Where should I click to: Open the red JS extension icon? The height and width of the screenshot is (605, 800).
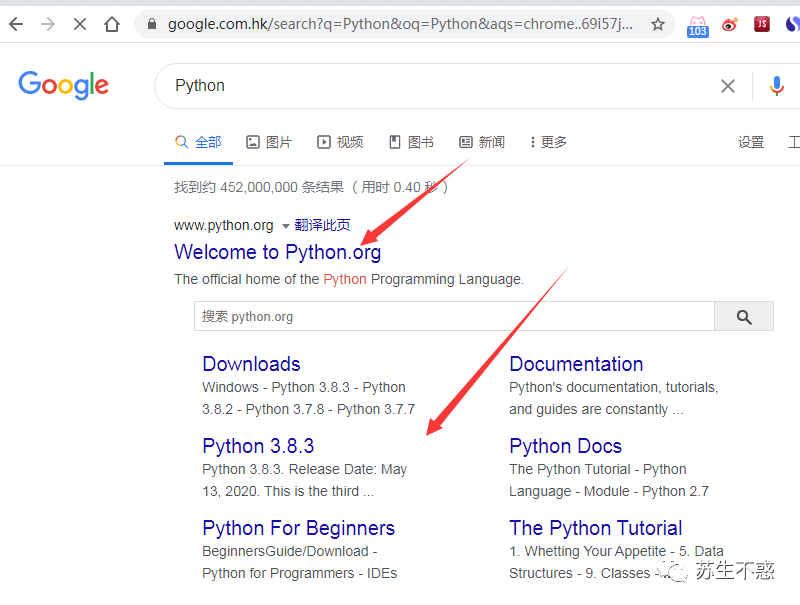pyautogui.click(x=762, y=24)
